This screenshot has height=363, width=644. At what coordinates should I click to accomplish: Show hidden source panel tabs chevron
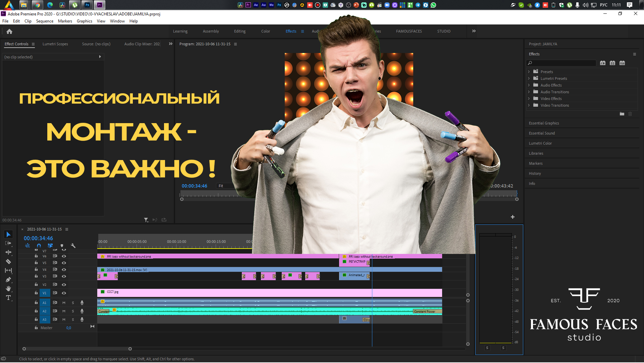pyautogui.click(x=170, y=44)
